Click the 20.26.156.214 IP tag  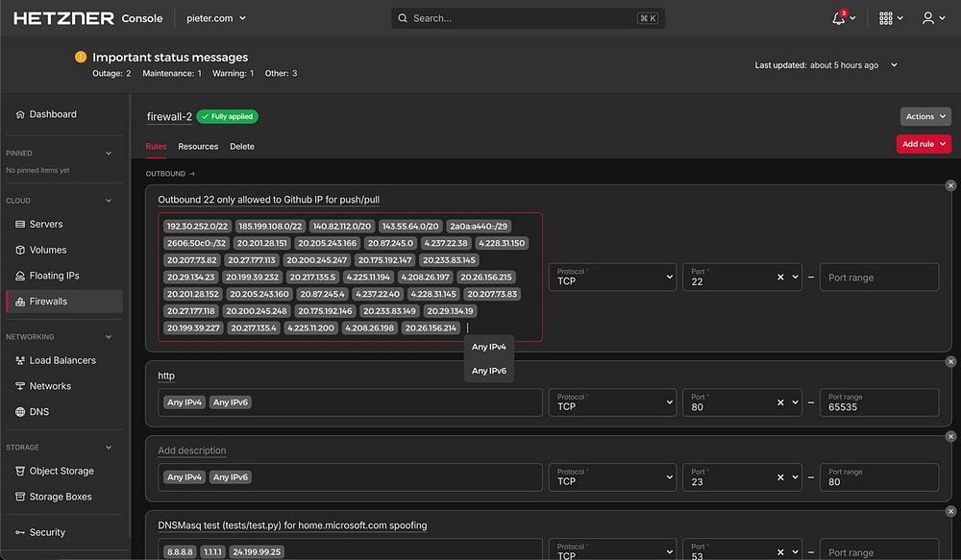pos(431,328)
